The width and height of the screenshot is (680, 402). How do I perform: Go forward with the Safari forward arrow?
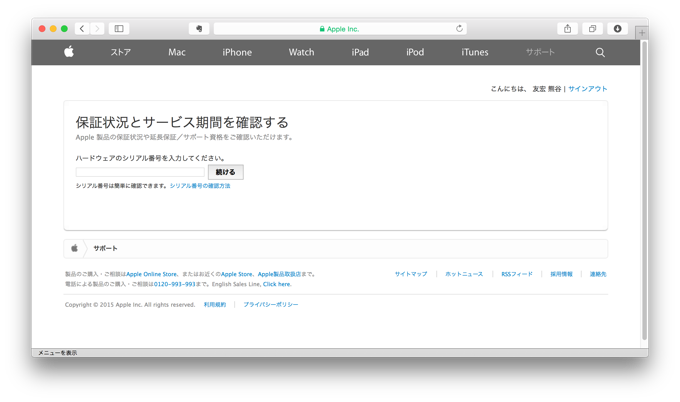[x=97, y=29]
